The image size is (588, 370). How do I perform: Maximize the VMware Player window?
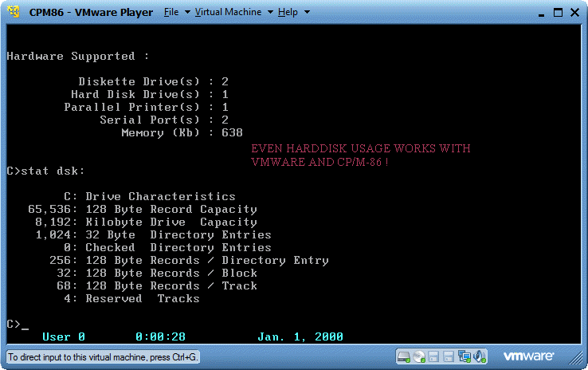pyautogui.click(x=558, y=13)
